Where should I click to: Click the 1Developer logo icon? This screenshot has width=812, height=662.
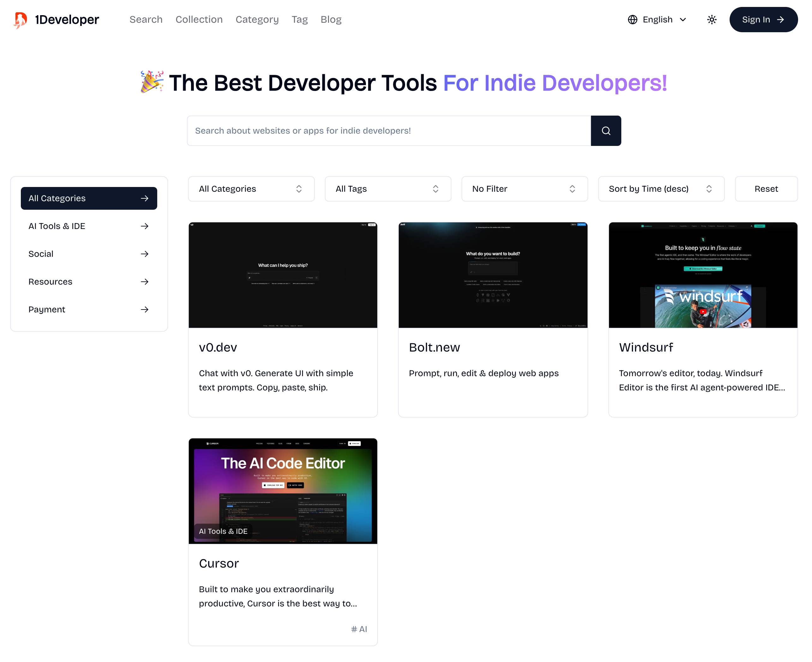[x=20, y=20]
